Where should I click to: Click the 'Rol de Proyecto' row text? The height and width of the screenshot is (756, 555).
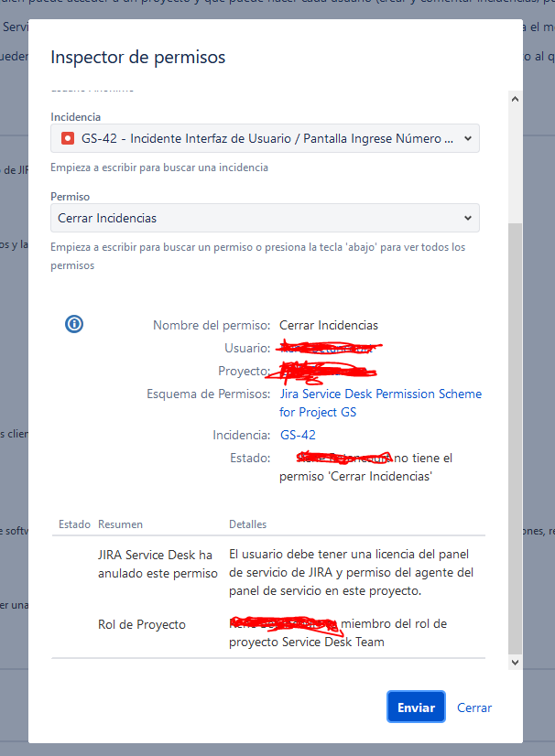tap(142, 624)
